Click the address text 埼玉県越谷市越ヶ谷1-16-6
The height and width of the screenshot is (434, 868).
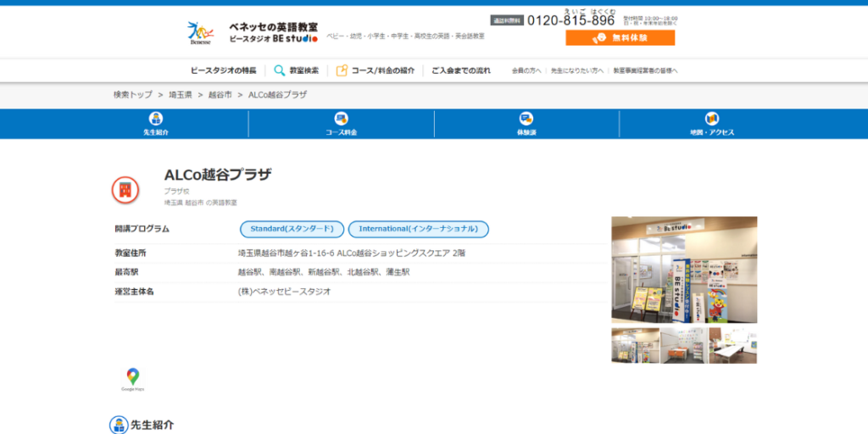tap(287, 253)
